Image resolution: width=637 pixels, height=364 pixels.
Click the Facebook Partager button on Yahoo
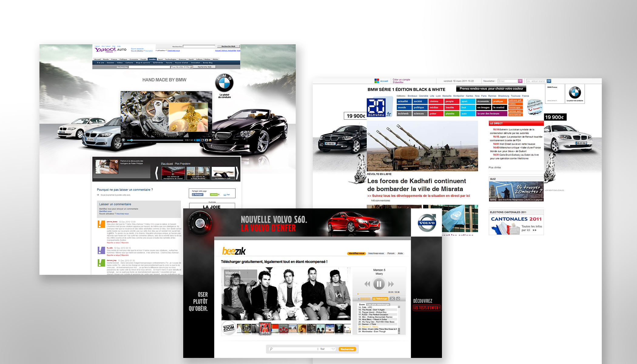point(197,195)
